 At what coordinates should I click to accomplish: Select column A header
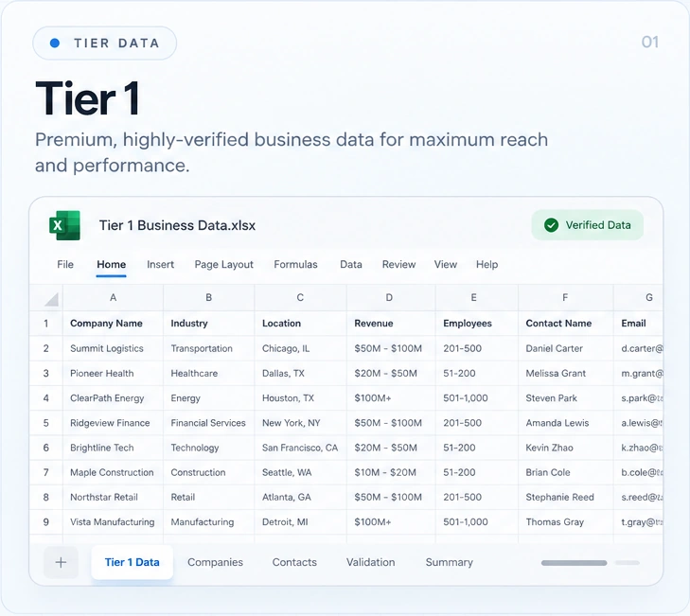pos(113,297)
